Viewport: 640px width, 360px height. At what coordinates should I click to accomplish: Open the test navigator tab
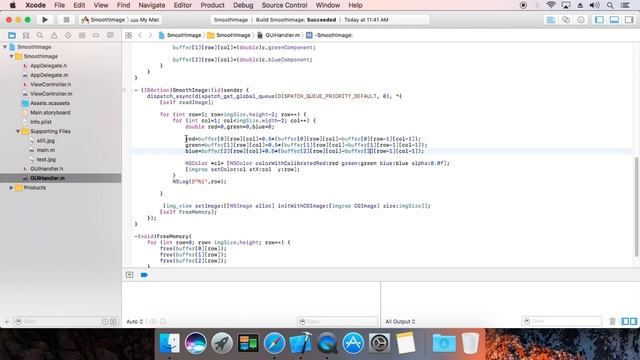pyautogui.click(x=68, y=36)
